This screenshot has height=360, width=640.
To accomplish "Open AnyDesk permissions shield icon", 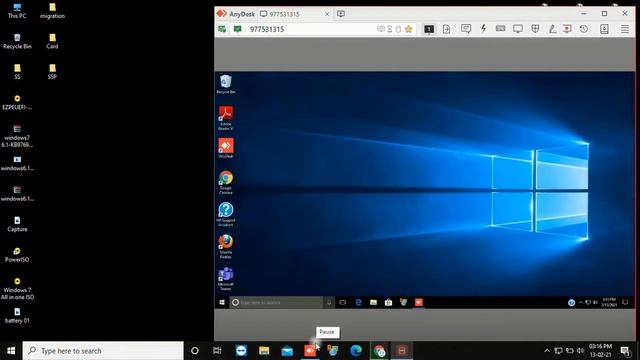I will tap(535, 29).
